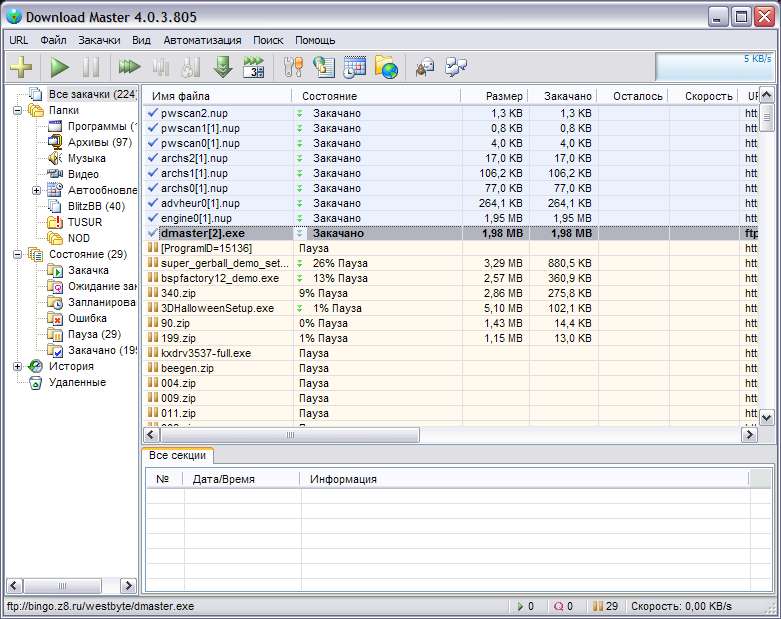This screenshot has height=619, width=781.
Task: Select the Архивы (97) folder
Action: [x=100, y=142]
